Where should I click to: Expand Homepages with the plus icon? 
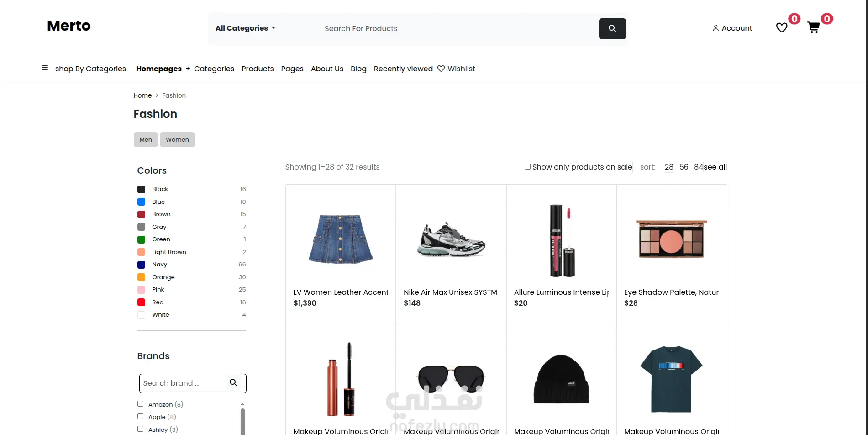coord(188,69)
